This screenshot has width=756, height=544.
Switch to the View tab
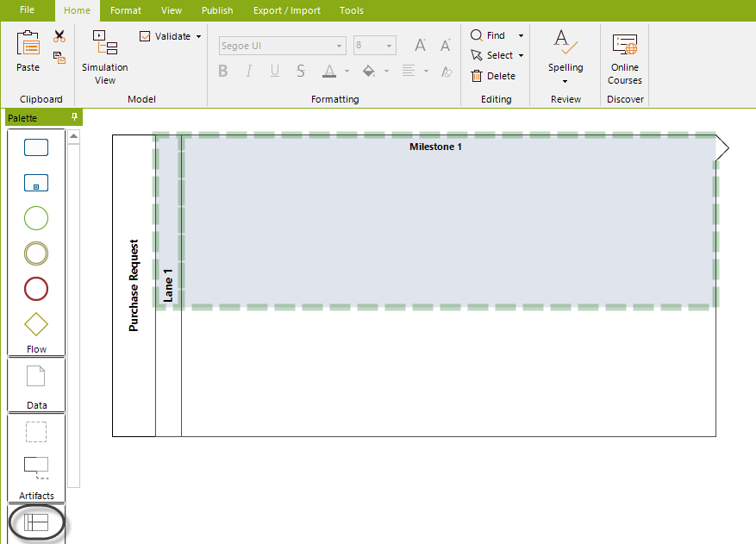tap(172, 10)
